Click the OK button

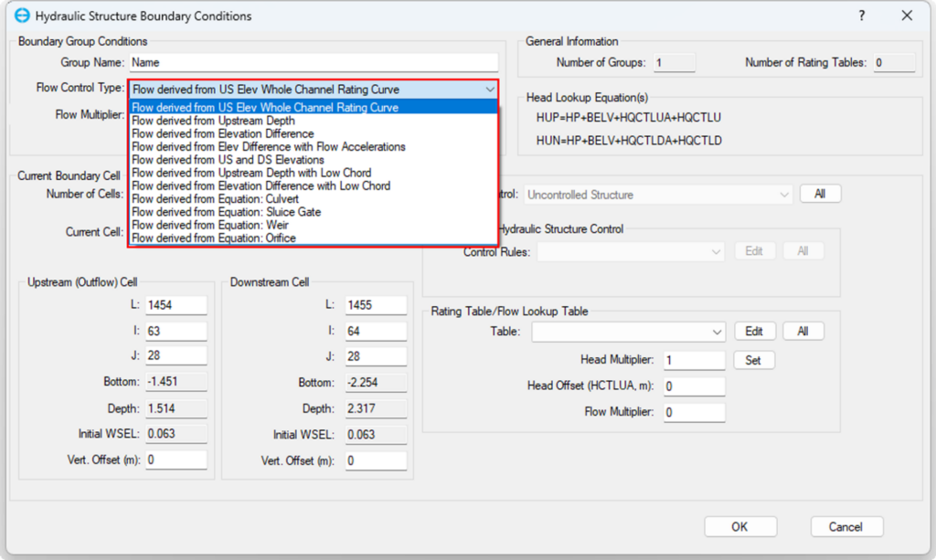click(x=739, y=526)
